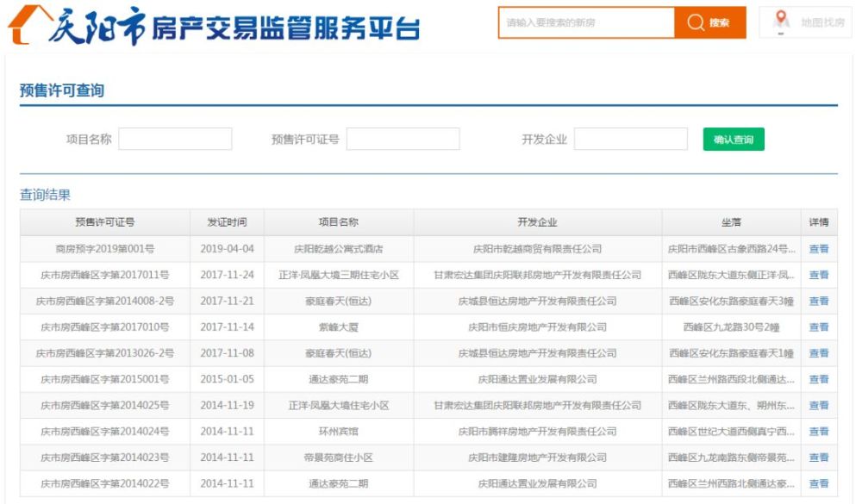Image resolution: width=862 pixels, height=504 pixels.
Task: Click the 开发企业 input field
Action: point(631,139)
